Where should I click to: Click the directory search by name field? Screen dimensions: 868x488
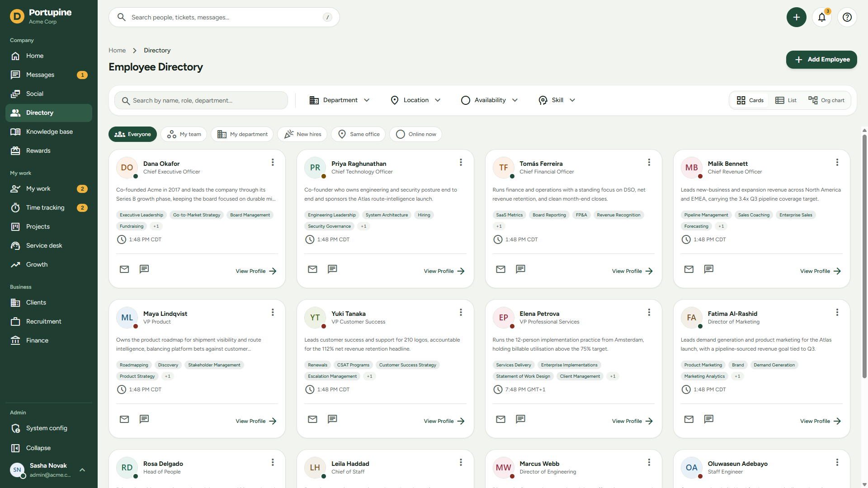(201, 100)
